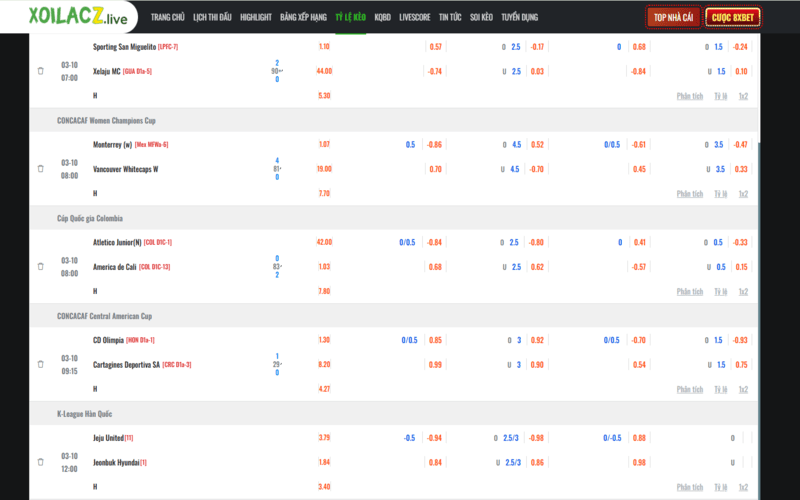800x500 pixels.
Task: Click the Vancouver Whitecaps W team name
Action: tap(126, 169)
